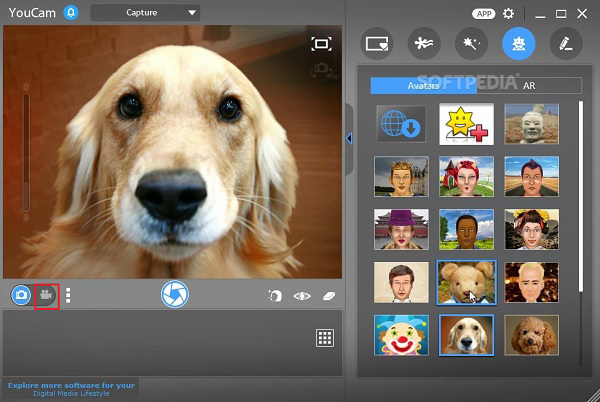
Task: Click the shutter capture button
Action: [x=174, y=294]
